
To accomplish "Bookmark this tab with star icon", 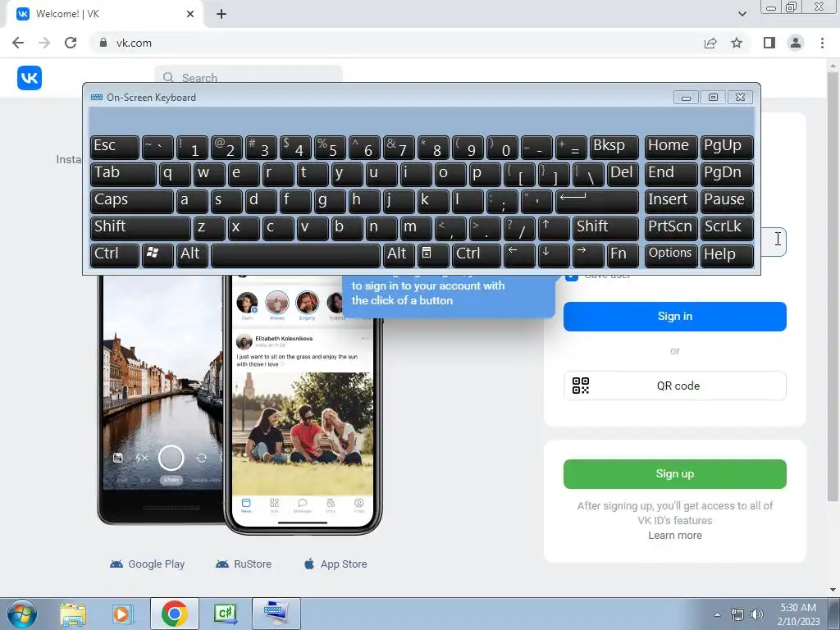I will [x=737, y=43].
